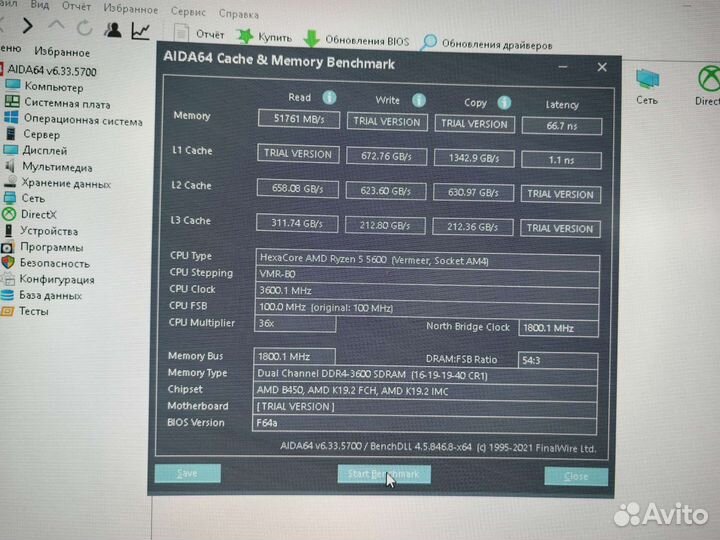Click the Memory Latency value 66.7 ns
This screenshot has height=540, width=720.
[562, 126]
